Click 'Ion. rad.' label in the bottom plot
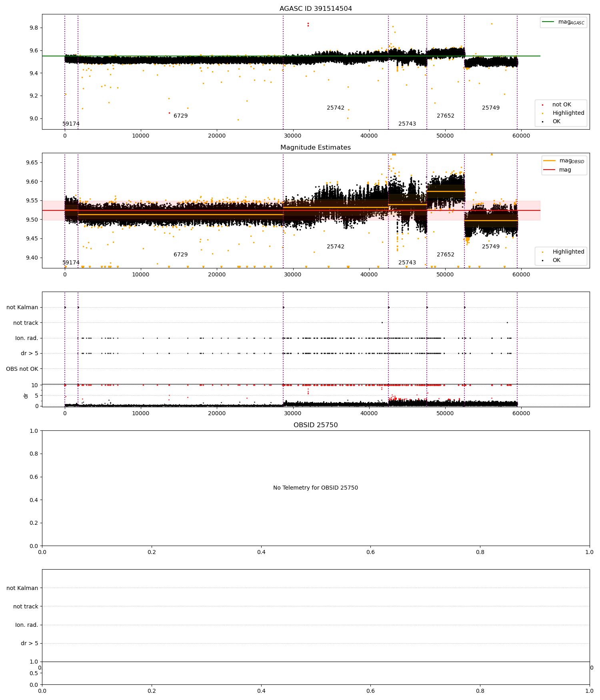 pos(27,625)
